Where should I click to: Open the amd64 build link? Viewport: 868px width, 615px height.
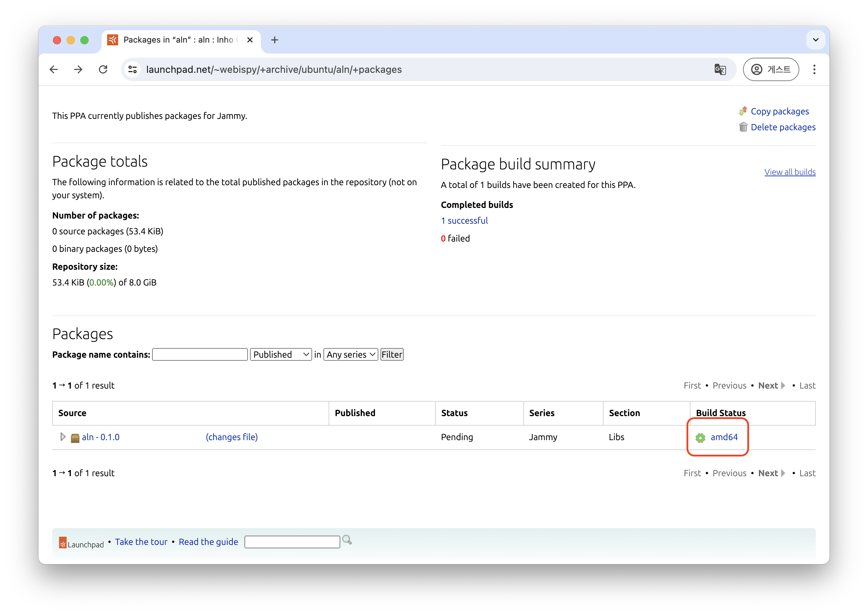tap(724, 437)
